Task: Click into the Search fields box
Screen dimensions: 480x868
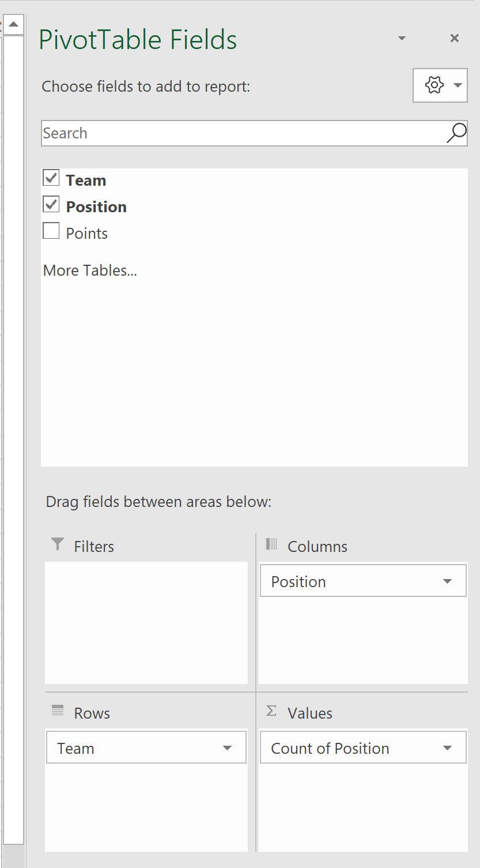Action: point(242,133)
